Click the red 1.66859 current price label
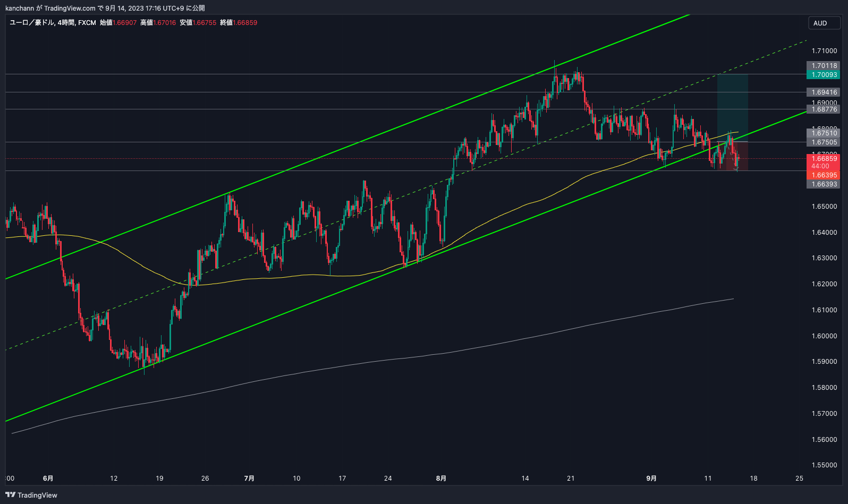The width and height of the screenshot is (848, 504). click(824, 159)
